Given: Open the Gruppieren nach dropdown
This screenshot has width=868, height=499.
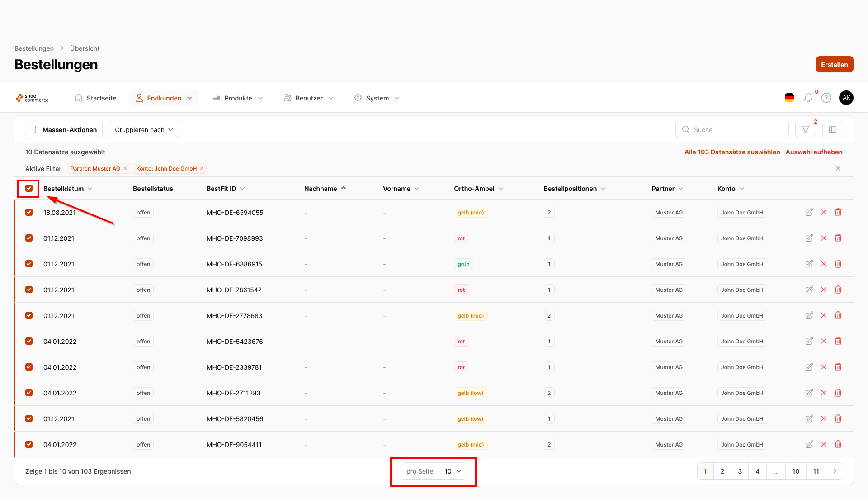Looking at the screenshot, I should tap(144, 130).
